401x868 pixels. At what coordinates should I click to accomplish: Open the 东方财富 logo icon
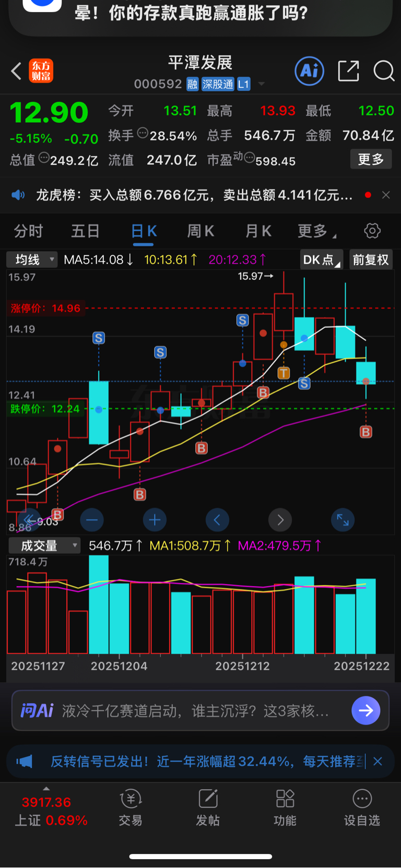(x=41, y=71)
